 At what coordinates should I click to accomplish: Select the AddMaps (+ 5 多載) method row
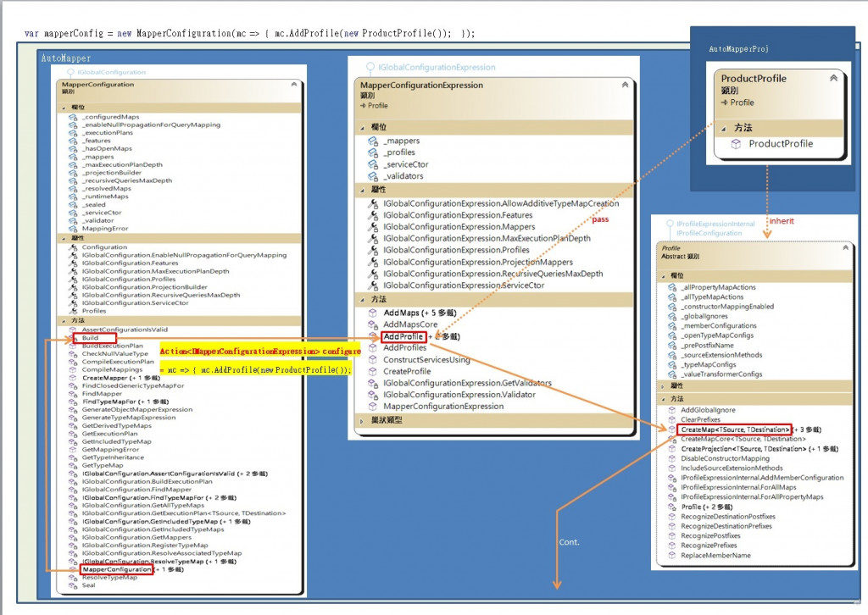pyautogui.click(x=420, y=313)
